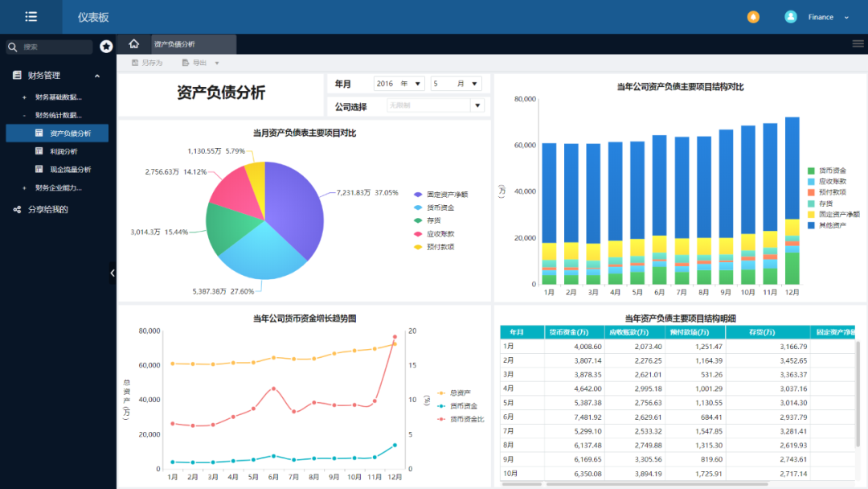Image resolution: width=868 pixels, height=489 pixels.
Task: Click the home icon on the tab bar
Action: click(133, 44)
